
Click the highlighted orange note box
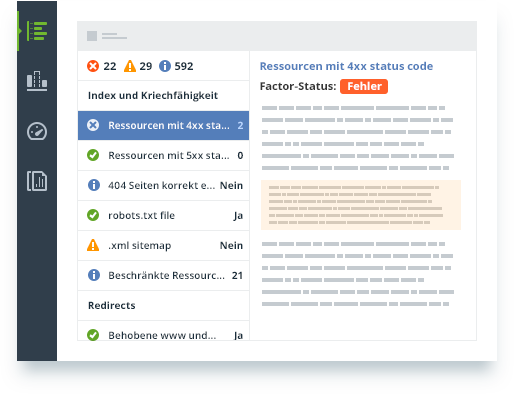point(361,205)
